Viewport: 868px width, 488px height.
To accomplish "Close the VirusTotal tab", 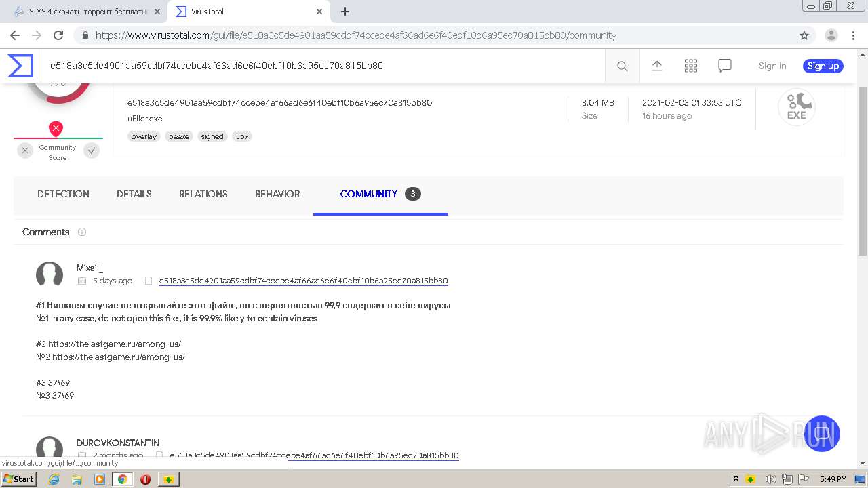I will pyautogui.click(x=319, y=12).
